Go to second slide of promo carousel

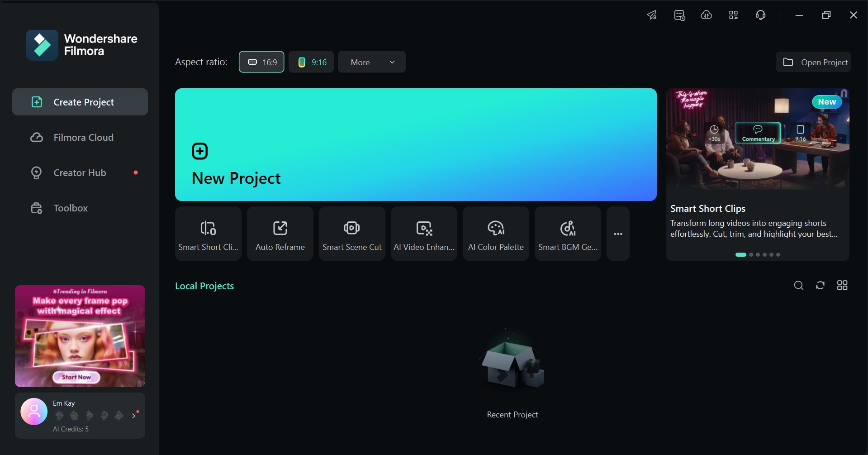(751, 254)
